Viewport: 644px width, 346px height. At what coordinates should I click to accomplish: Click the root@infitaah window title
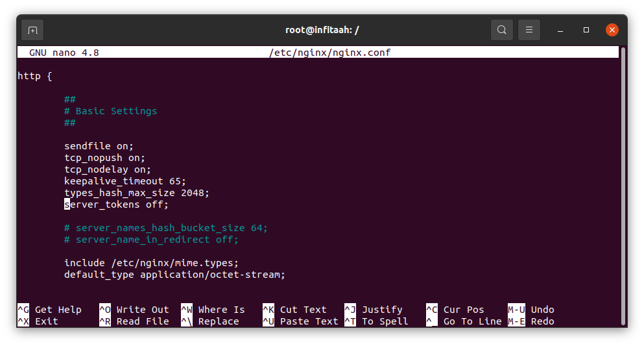pos(322,30)
